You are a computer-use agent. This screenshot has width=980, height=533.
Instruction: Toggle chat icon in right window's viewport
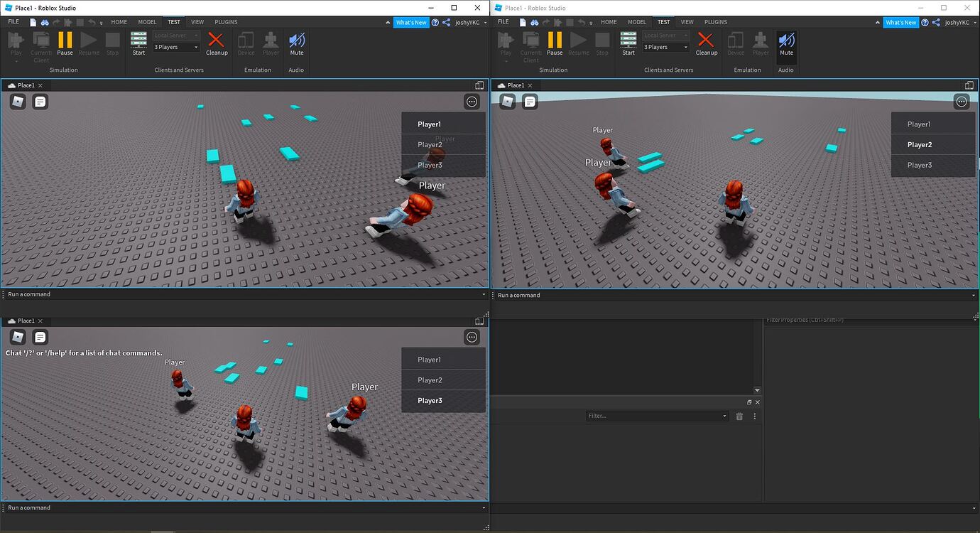point(530,102)
